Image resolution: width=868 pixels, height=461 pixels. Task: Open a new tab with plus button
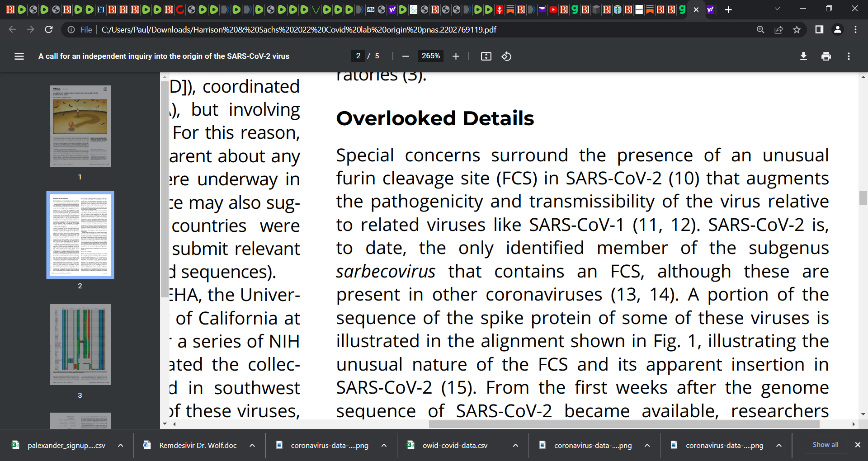728,9
